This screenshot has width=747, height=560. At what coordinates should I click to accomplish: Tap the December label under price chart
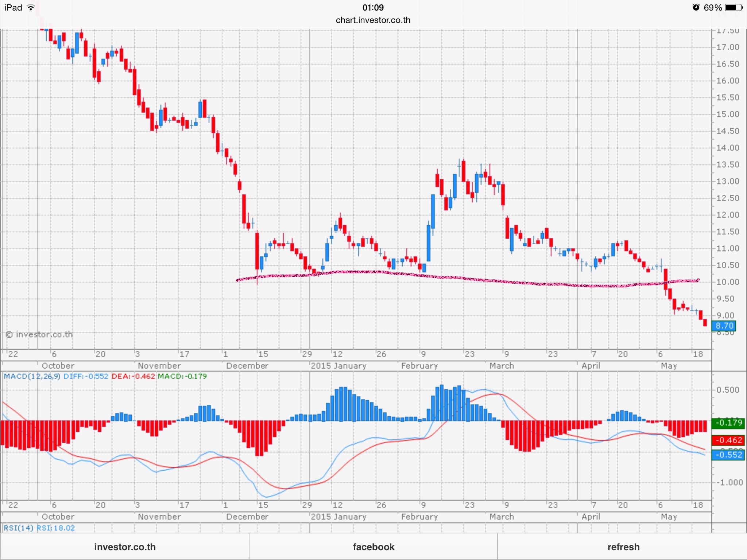click(247, 366)
